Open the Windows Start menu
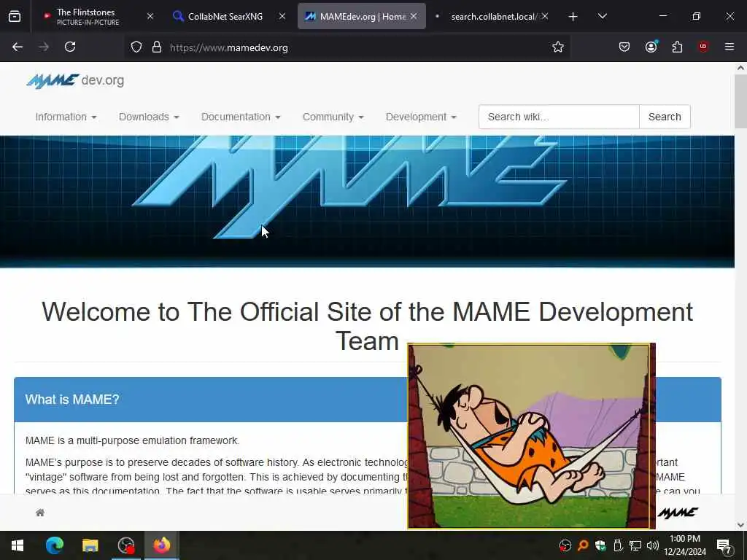747x560 pixels. click(18, 545)
